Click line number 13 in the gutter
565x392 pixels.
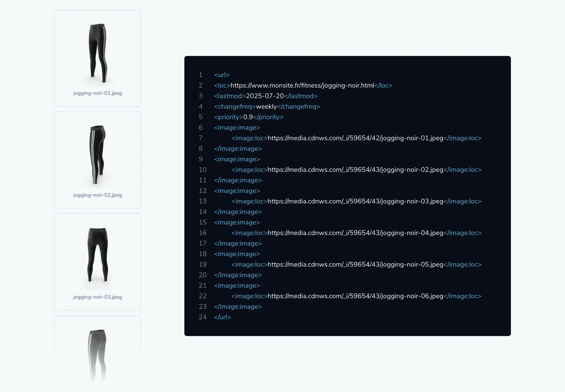click(203, 201)
